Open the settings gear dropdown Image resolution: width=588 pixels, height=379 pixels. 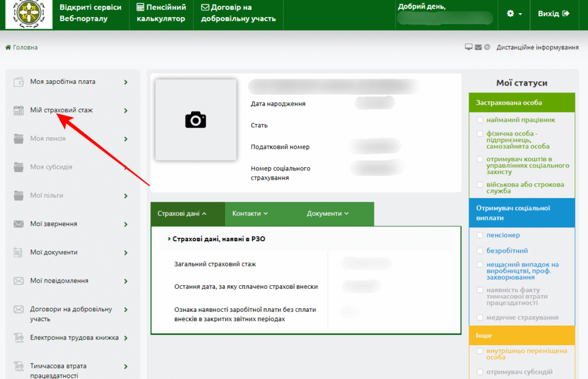(514, 14)
